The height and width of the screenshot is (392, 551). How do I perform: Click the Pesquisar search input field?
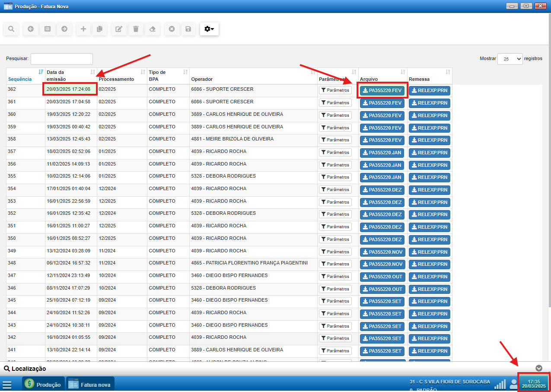62,59
